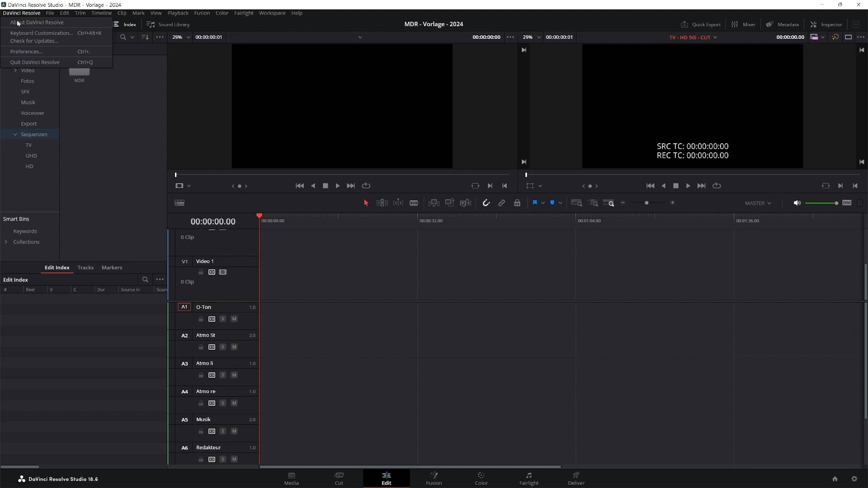Viewport: 868px width, 488px height.
Task: Select the Blade edit mode tool
Action: [x=414, y=203]
